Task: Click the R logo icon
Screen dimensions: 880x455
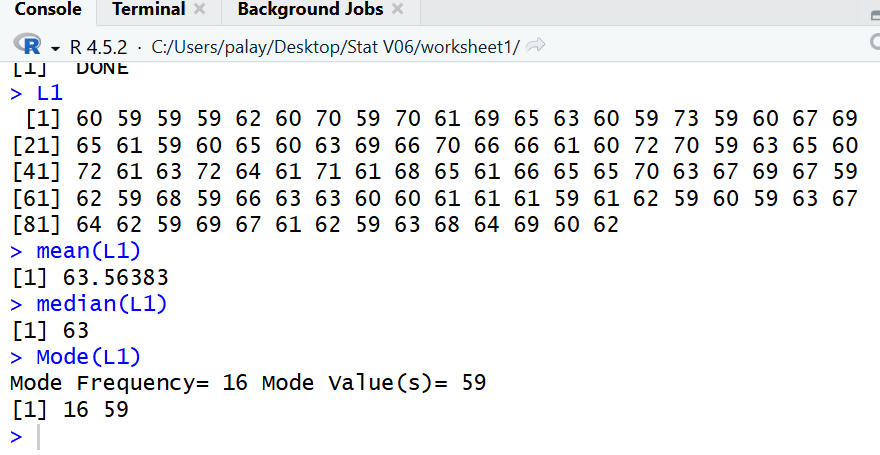Action: (29, 46)
